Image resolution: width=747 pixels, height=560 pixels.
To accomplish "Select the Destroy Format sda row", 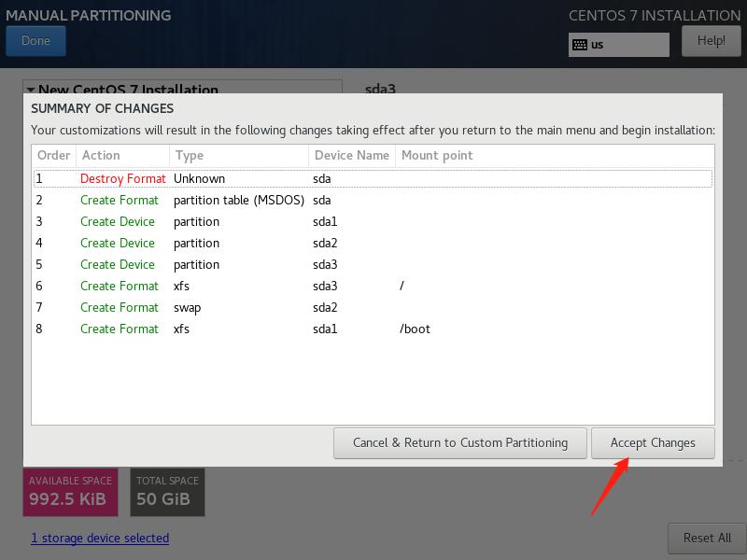I will (x=373, y=178).
